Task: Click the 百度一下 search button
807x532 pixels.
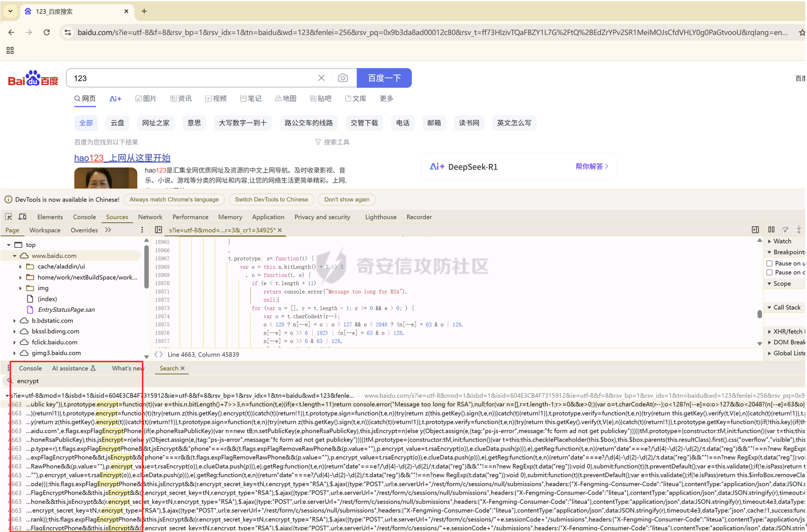Action: [384, 78]
